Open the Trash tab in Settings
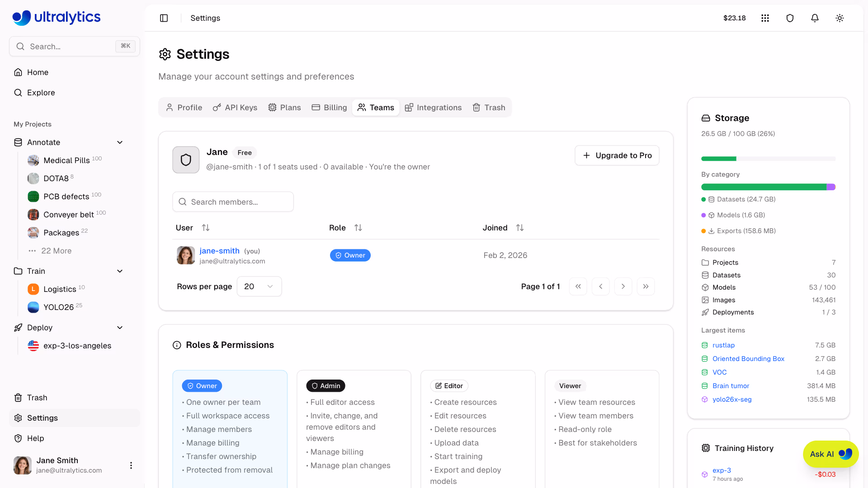Image resolution: width=868 pixels, height=488 pixels. click(489, 108)
